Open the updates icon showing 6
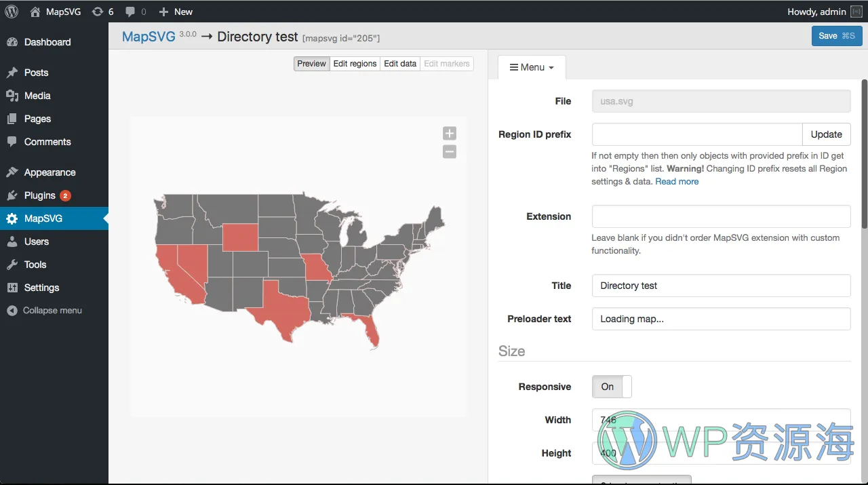868x485 pixels. [102, 12]
